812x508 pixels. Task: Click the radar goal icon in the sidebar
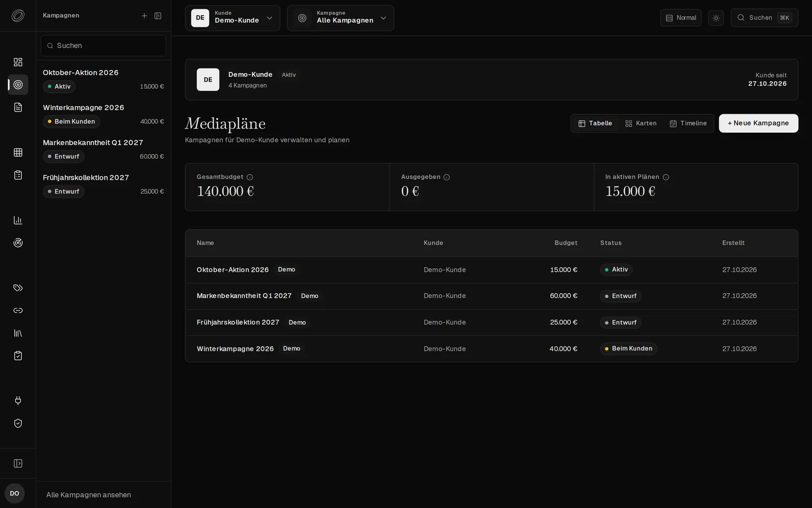tap(18, 243)
